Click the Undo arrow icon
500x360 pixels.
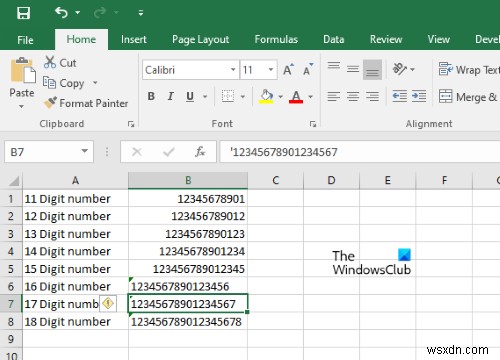[x=61, y=13]
